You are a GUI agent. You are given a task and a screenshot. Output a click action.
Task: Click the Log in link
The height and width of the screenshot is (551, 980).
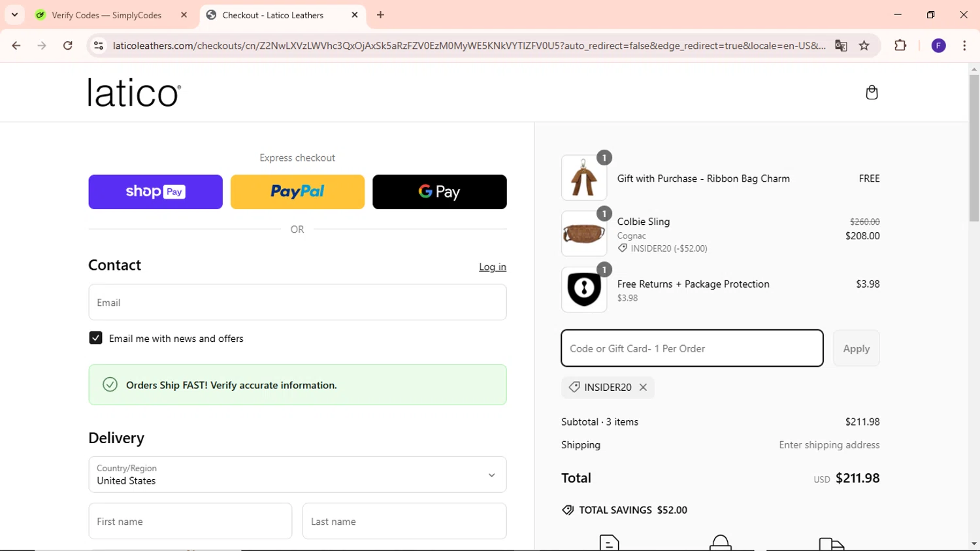coord(493,267)
